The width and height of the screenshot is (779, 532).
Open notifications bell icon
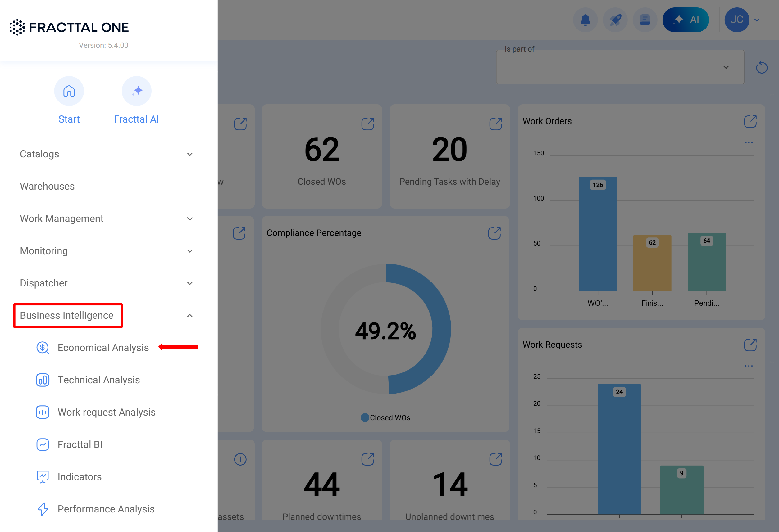pyautogui.click(x=585, y=20)
